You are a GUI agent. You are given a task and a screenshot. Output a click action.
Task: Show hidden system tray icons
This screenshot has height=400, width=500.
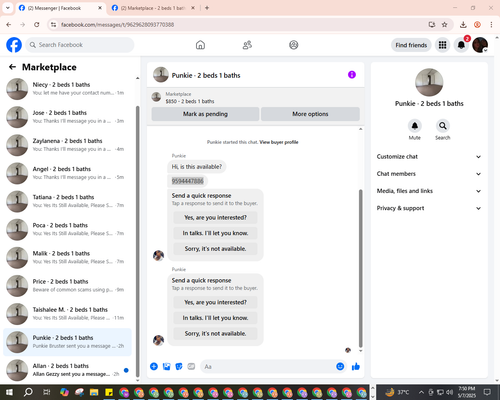pyautogui.click(x=421, y=392)
